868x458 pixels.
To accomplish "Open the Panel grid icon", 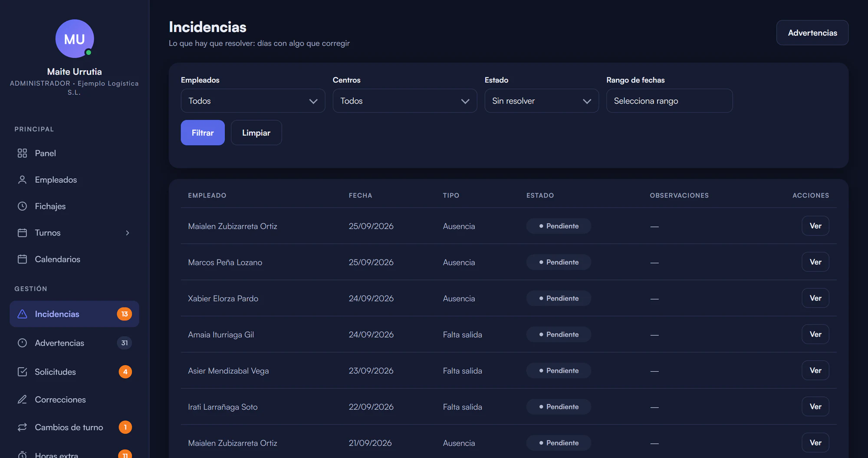I will (22, 153).
